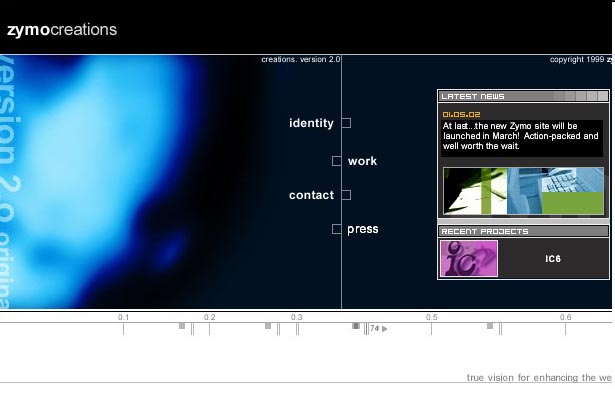Image resolution: width=615 pixels, height=395 pixels.
Task: Open the identity section
Action: pos(311,123)
